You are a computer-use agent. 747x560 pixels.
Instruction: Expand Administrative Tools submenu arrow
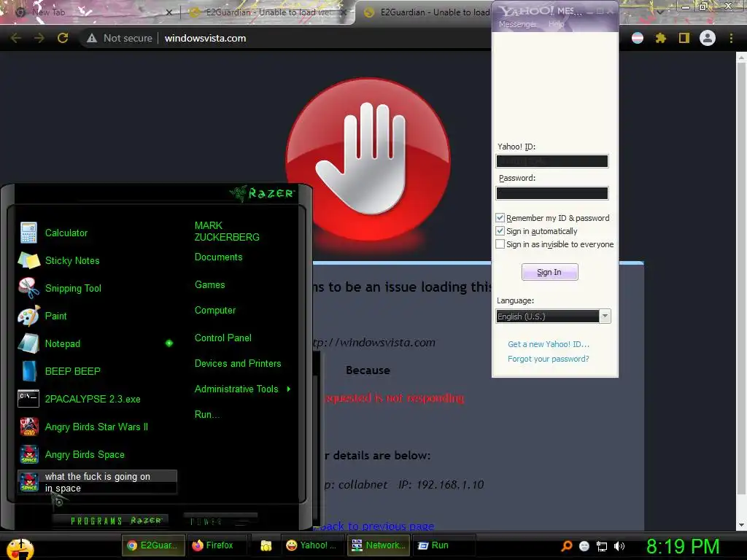pyautogui.click(x=289, y=389)
